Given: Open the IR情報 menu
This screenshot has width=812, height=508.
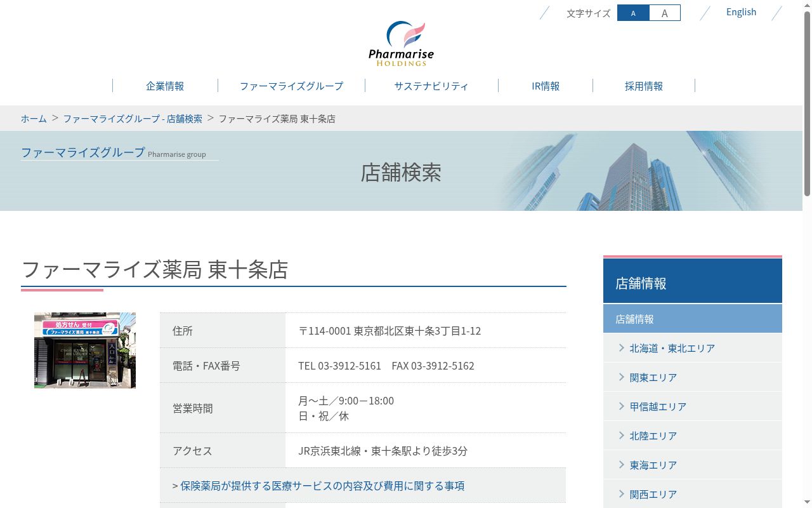Looking at the screenshot, I should [546, 86].
